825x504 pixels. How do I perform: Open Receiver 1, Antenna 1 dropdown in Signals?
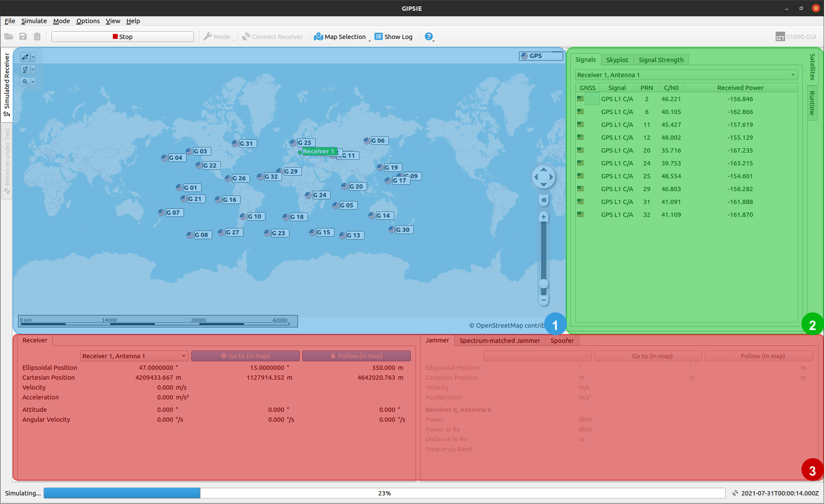[x=686, y=75]
